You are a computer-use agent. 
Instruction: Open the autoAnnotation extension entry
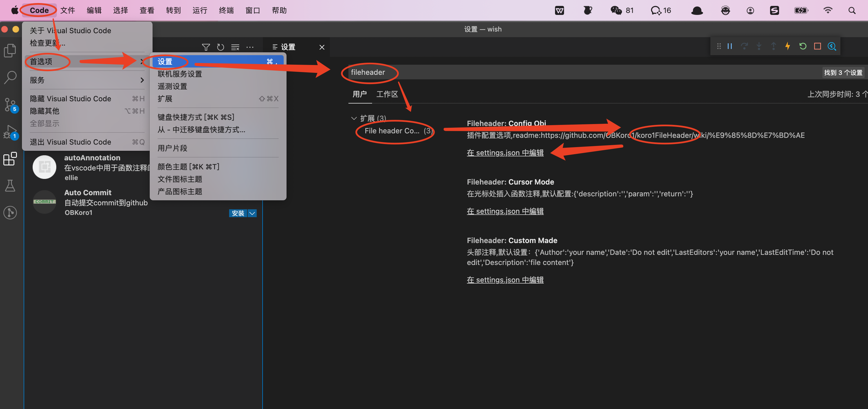143,167
